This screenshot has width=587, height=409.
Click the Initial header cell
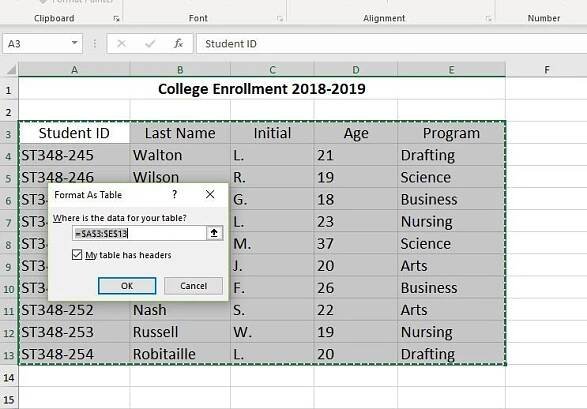tap(272, 133)
